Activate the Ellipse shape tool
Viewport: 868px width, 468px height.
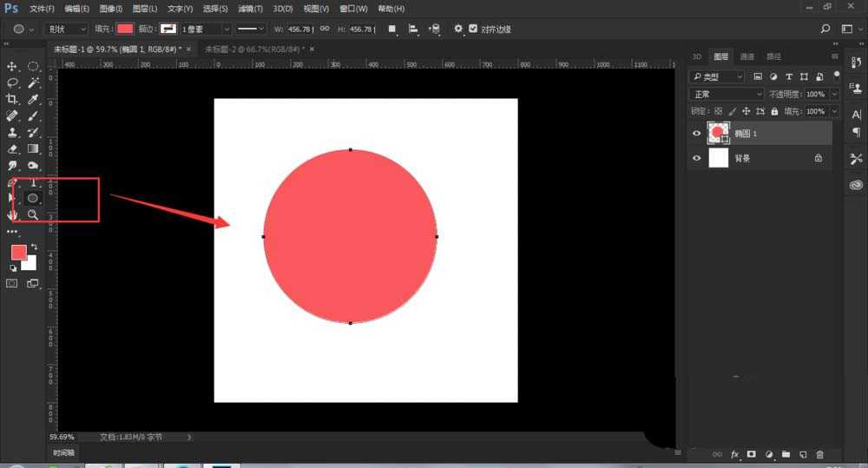[x=33, y=198]
